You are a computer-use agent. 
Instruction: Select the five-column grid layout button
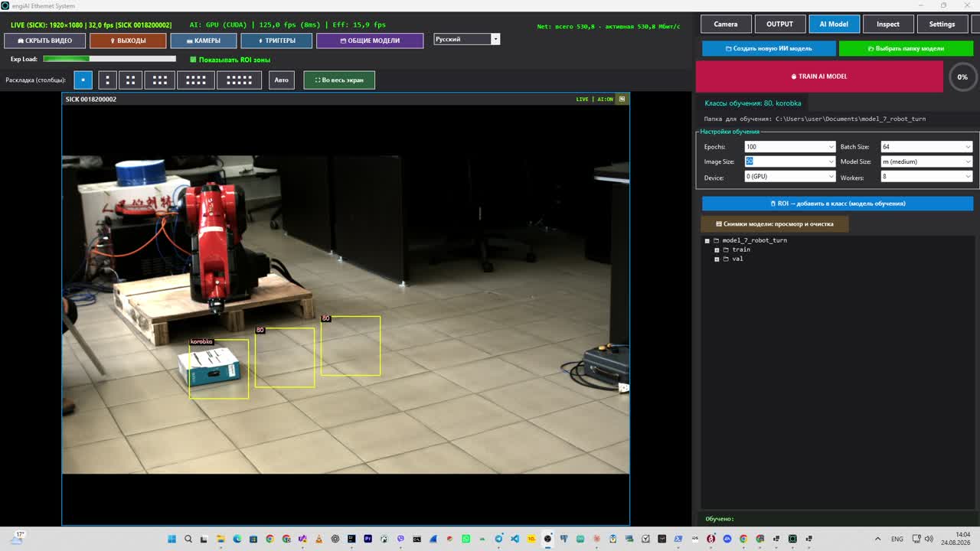[x=239, y=80]
